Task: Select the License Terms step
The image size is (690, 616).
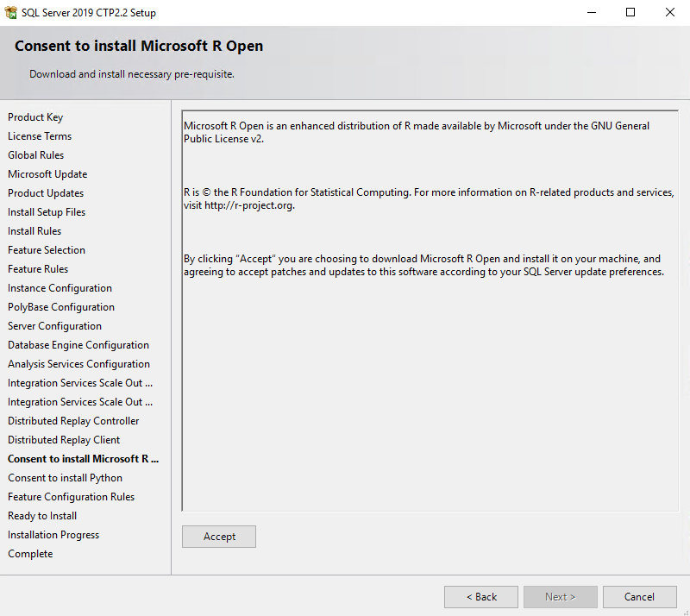Action: coord(40,136)
